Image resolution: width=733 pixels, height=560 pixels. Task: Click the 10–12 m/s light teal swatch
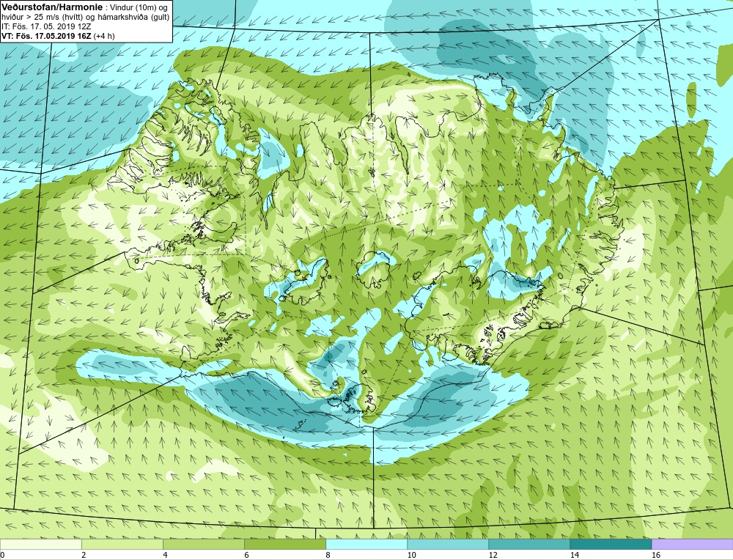pyautogui.click(x=448, y=544)
